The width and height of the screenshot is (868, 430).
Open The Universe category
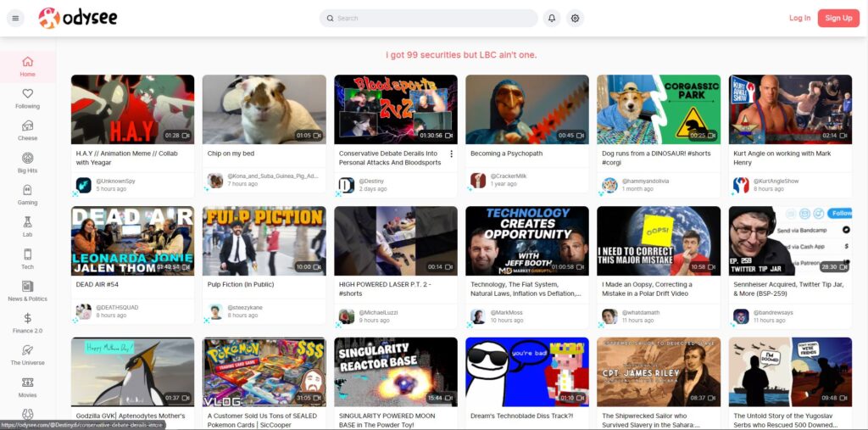coord(28,355)
